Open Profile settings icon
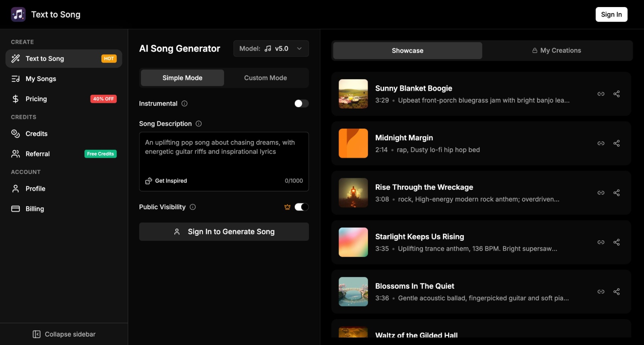The image size is (644, 345). click(x=16, y=188)
